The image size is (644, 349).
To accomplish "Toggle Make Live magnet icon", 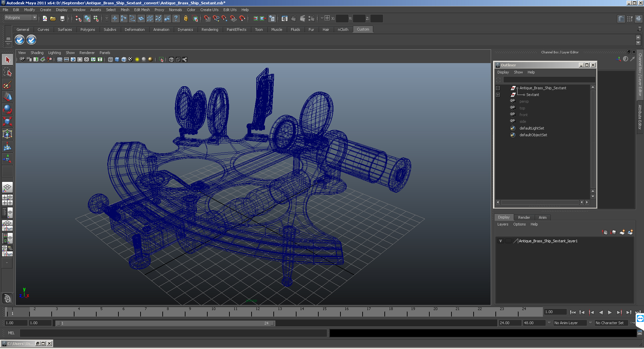I will pos(242,18).
